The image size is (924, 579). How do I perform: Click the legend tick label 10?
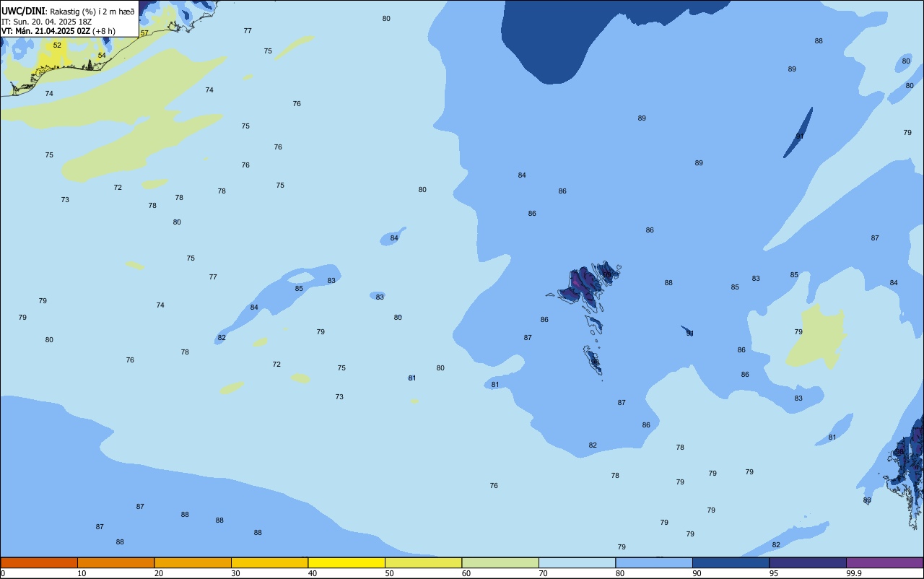tap(82, 573)
